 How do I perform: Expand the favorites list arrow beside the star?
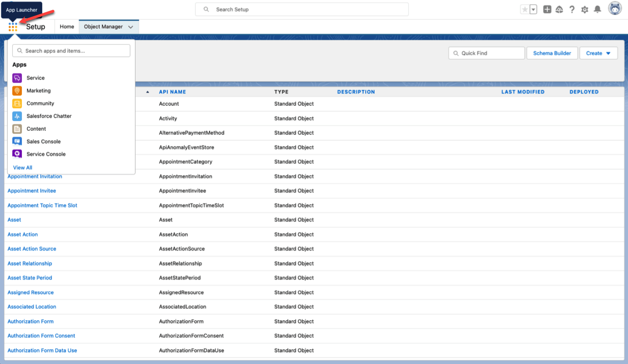(533, 10)
